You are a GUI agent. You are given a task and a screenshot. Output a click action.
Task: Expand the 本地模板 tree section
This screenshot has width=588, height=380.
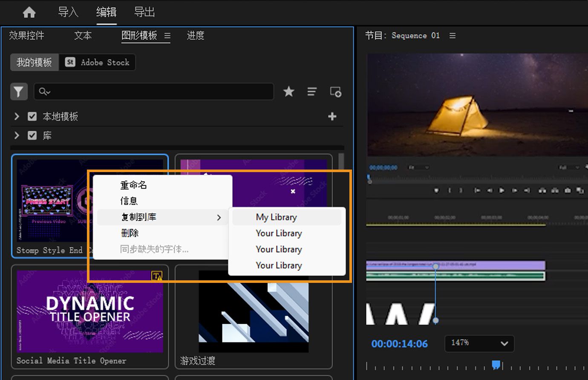17,116
